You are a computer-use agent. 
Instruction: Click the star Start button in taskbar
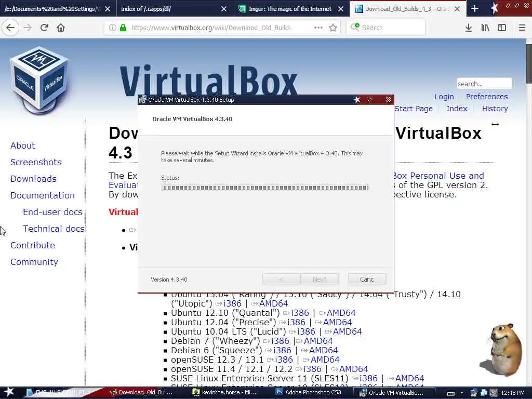tap(9, 392)
